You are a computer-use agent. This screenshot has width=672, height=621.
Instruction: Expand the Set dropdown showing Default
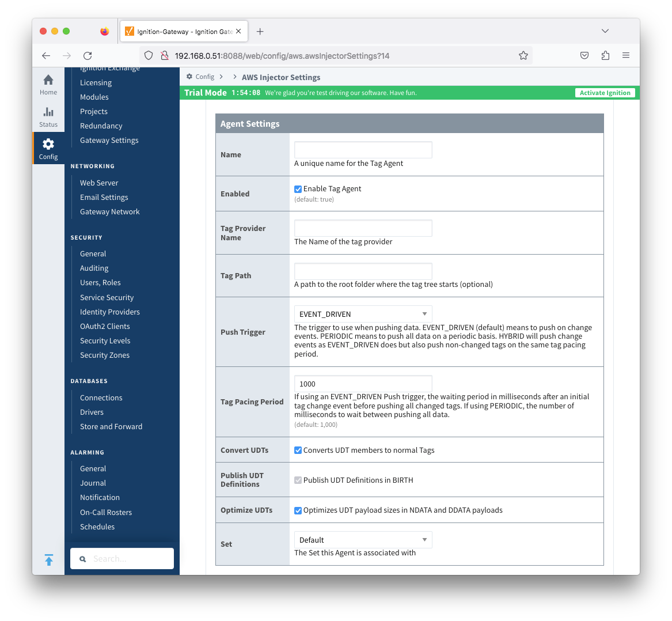click(x=363, y=540)
